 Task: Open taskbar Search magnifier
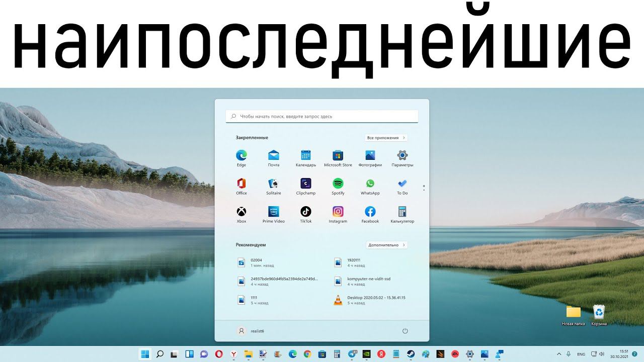[160, 354]
